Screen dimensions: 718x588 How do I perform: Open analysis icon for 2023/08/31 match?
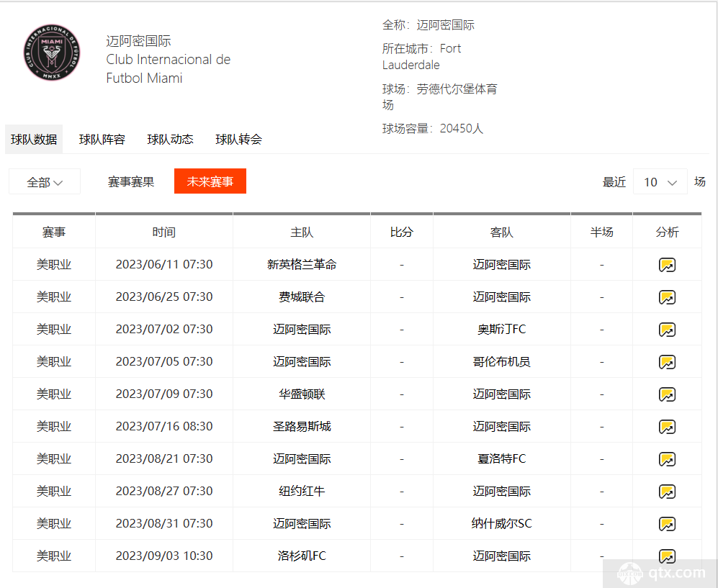click(x=667, y=524)
